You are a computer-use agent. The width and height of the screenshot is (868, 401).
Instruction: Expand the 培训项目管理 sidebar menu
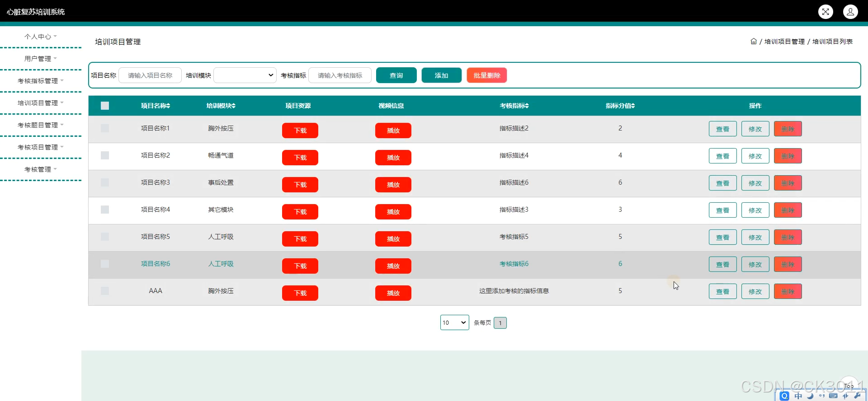point(41,103)
